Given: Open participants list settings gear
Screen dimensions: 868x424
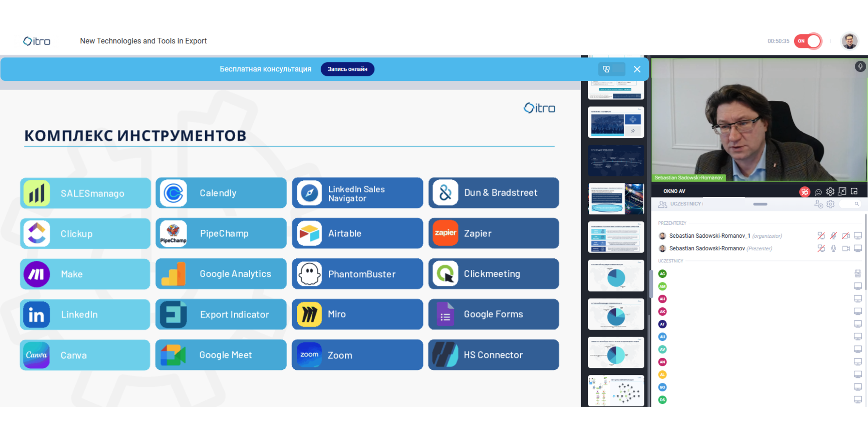Looking at the screenshot, I should (x=831, y=204).
